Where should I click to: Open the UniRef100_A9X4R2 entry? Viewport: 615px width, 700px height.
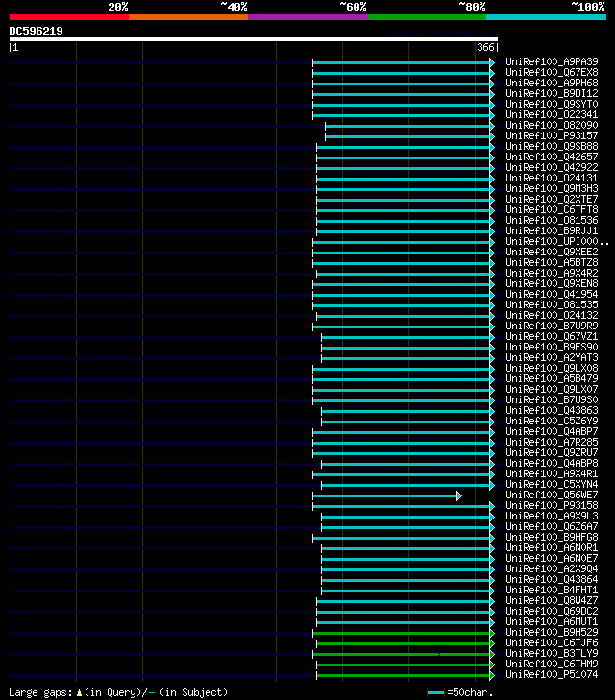click(x=552, y=274)
